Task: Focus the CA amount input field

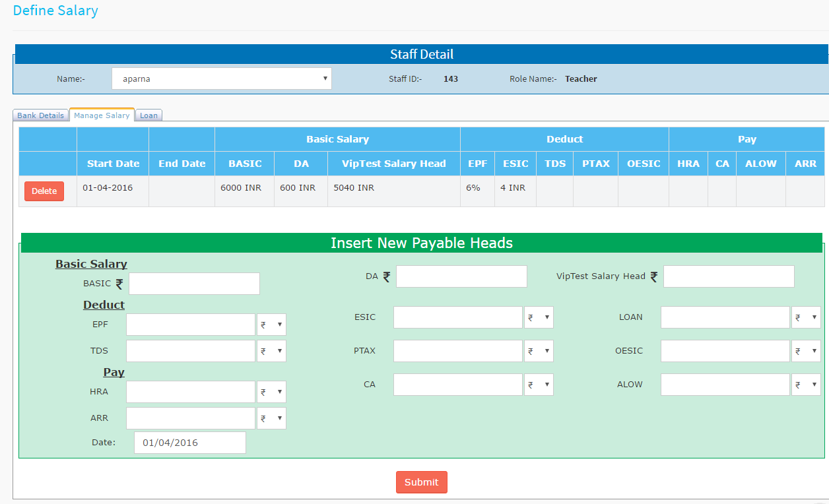Action: click(457, 385)
